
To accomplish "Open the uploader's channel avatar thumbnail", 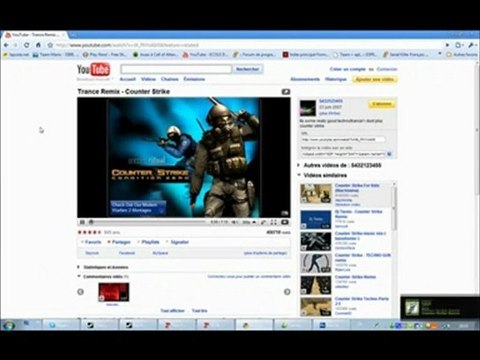I will [x=308, y=108].
